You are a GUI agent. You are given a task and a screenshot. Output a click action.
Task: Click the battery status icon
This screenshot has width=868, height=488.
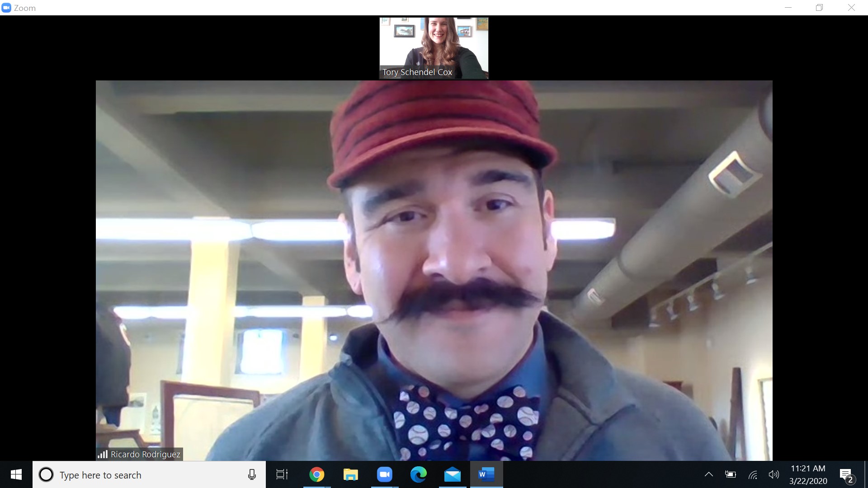(x=730, y=474)
